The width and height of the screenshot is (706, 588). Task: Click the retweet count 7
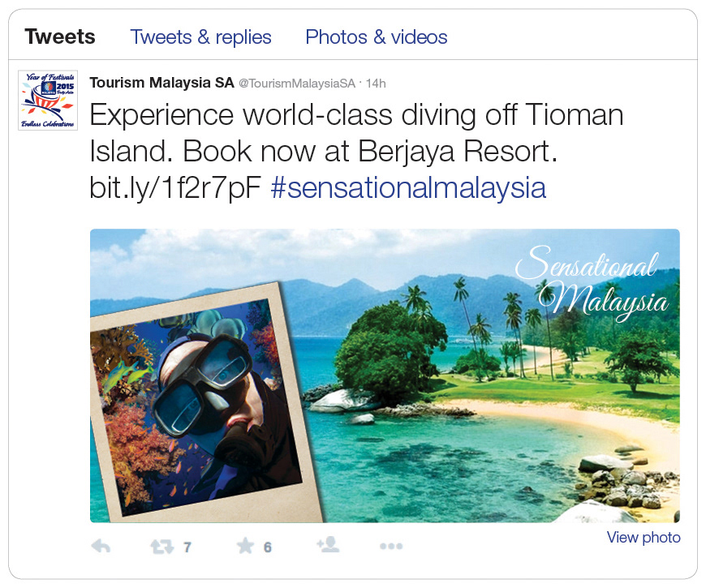(x=187, y=547)
